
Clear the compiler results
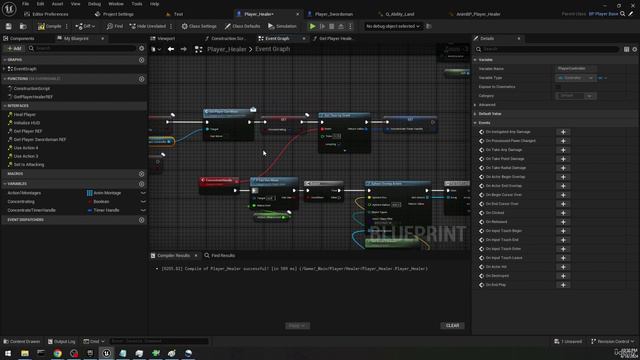453,326
